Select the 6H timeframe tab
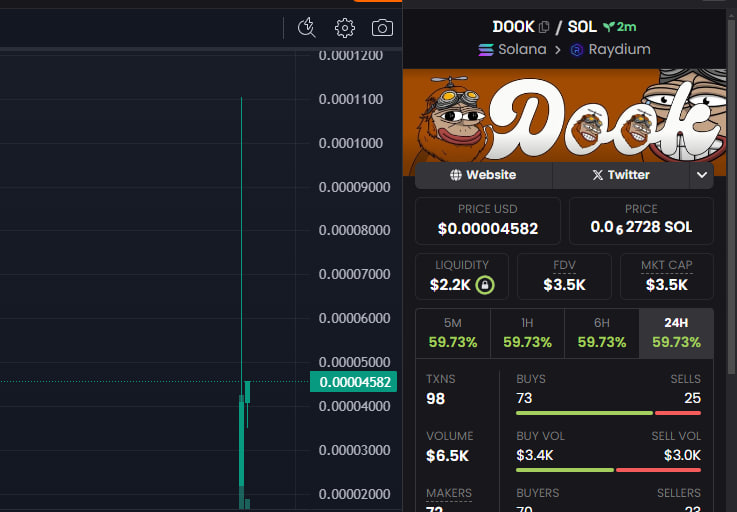This screenshot has width=737, height=512. click(602, 333)
